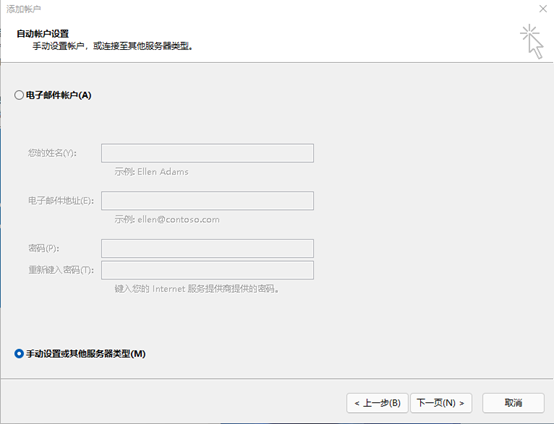Select 手动设置或其他服务器类型(M) radio button
554x424 pixels.
(x=19, y=354)
